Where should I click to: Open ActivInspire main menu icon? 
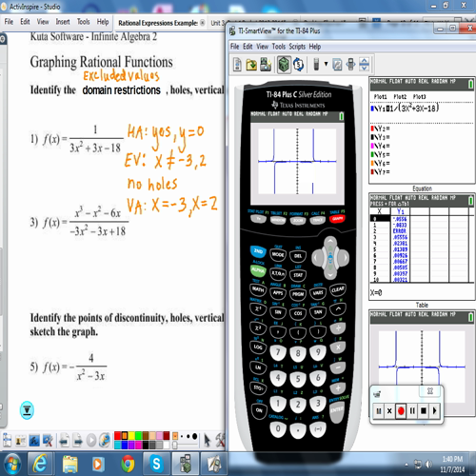(7, 441)
